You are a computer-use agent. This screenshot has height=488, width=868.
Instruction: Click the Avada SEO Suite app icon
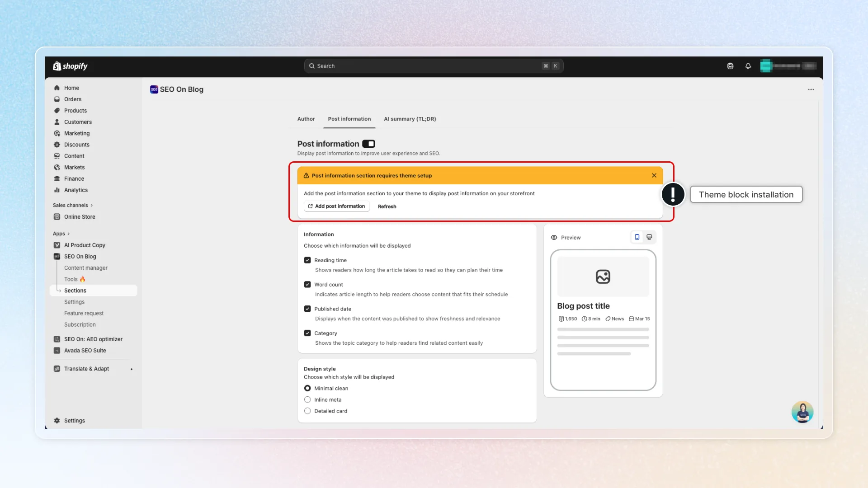coord(57,351)
